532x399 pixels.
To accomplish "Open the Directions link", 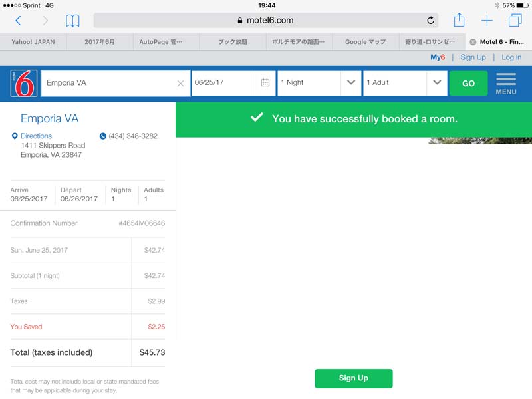I will 36,136.
